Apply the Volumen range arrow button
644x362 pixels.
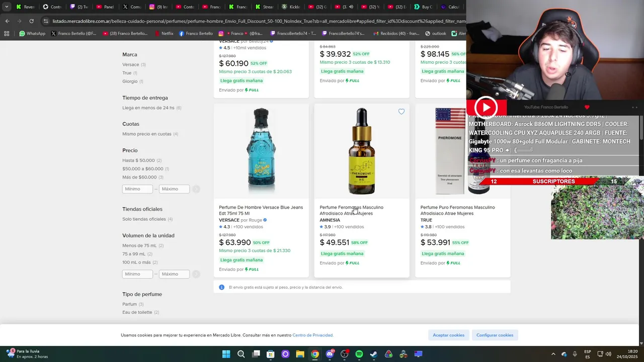(x=196, y=274)
